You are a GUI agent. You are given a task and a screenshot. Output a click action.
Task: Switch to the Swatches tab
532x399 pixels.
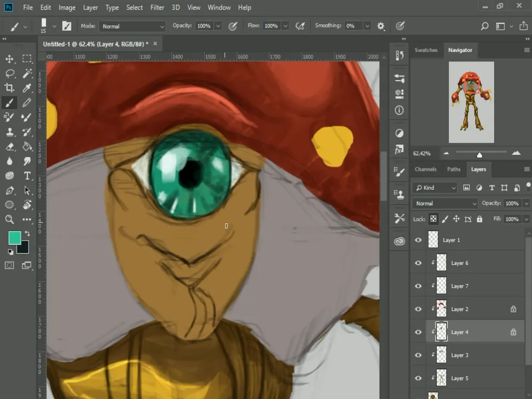click(426, 50)
